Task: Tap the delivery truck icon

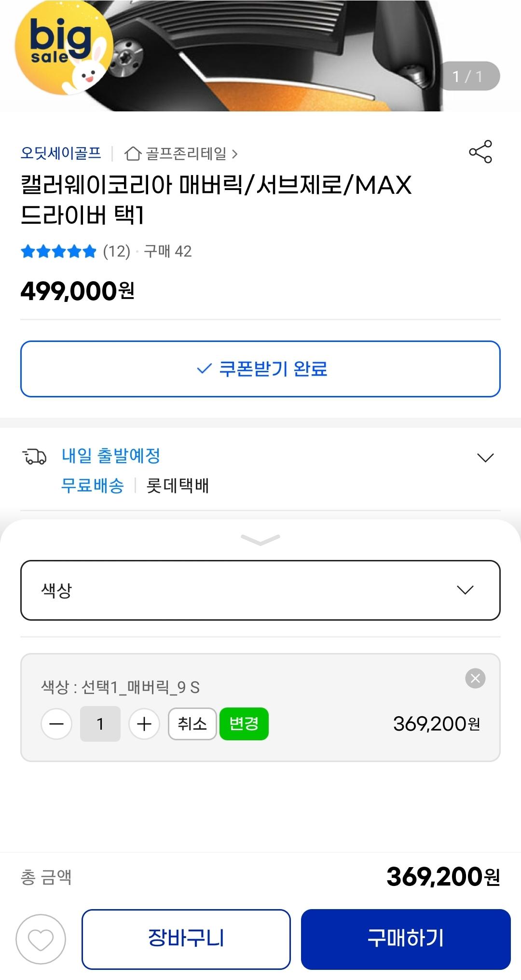Action: [x=35, y=456]
